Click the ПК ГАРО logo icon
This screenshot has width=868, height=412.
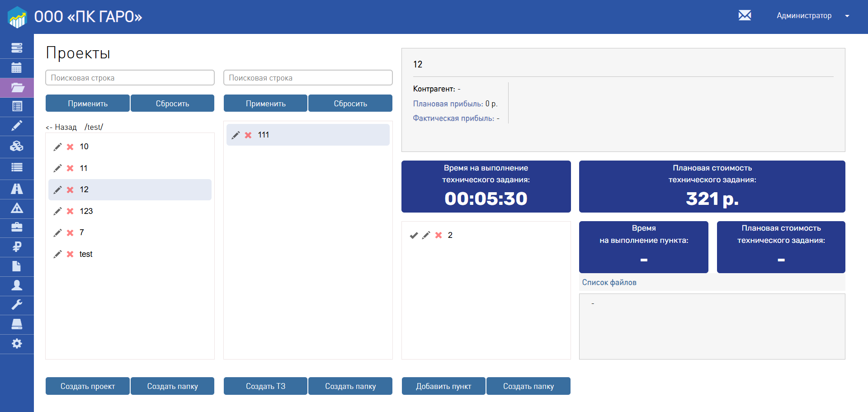click(x=18, y=17)
